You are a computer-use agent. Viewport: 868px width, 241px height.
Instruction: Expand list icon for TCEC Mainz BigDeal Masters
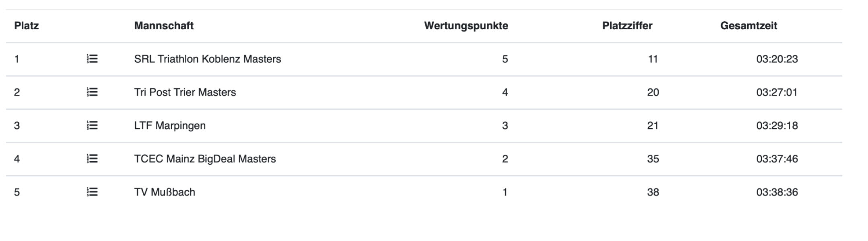[x=92, y=159]
